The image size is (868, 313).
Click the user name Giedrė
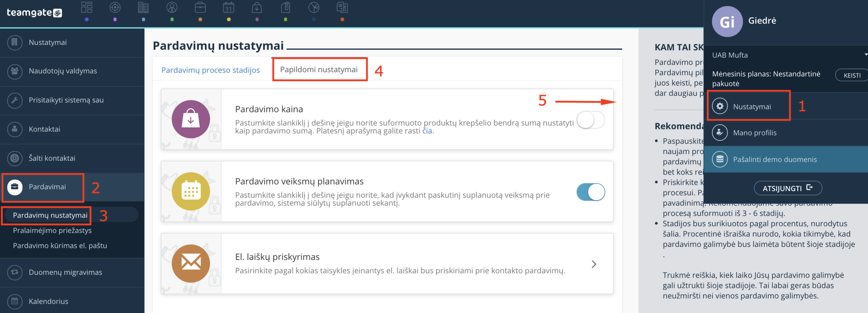point(762,21)
